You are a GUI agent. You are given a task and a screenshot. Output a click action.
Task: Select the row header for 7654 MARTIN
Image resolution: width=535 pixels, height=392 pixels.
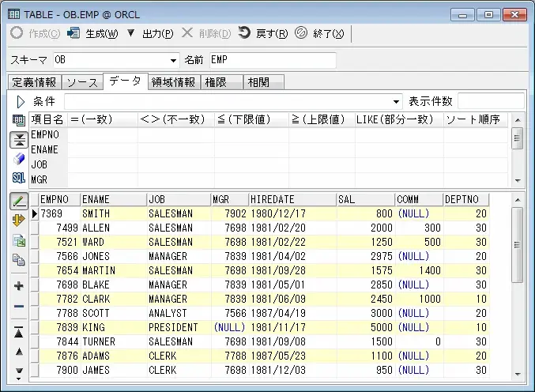click(35, 270)
